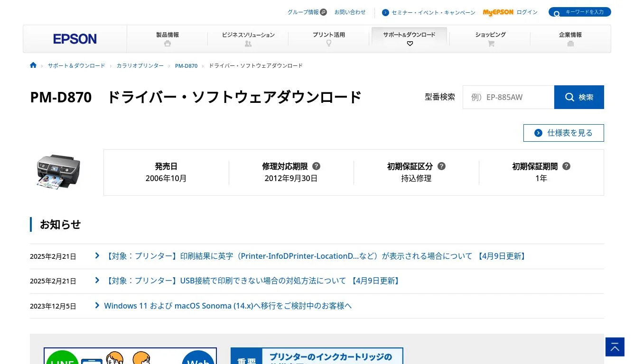Screen dimensions: 634x364
Task: Click the 2006年10月 release date text
Action: (x=166, y=179)
